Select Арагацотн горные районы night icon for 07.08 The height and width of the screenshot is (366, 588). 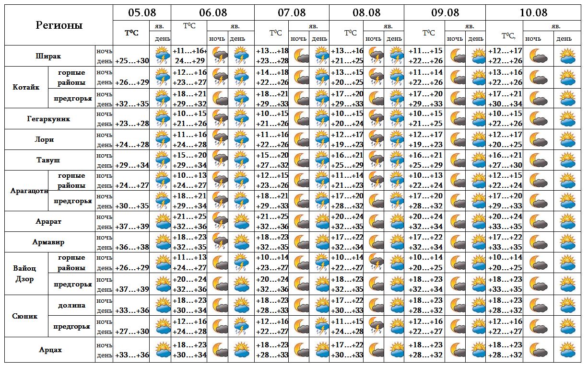[x=300, y=180]
